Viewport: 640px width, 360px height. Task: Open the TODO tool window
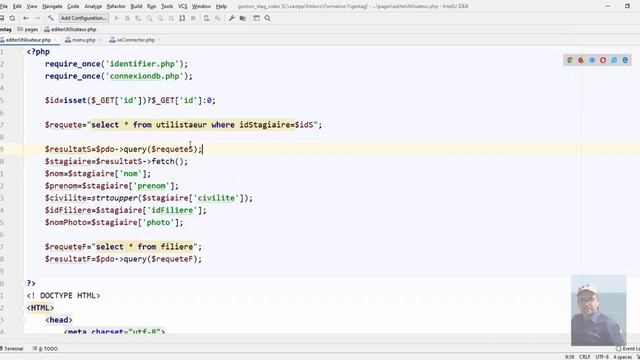tap(45, 349)
